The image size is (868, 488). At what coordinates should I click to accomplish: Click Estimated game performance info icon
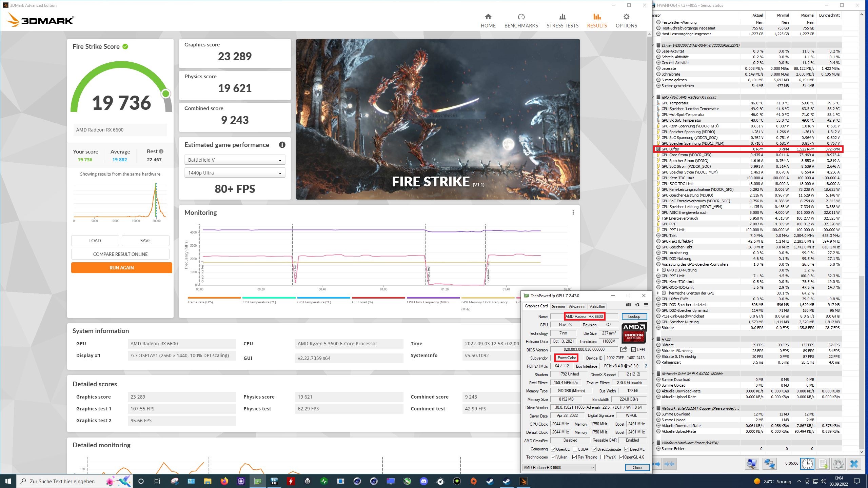tap(282, 145)
